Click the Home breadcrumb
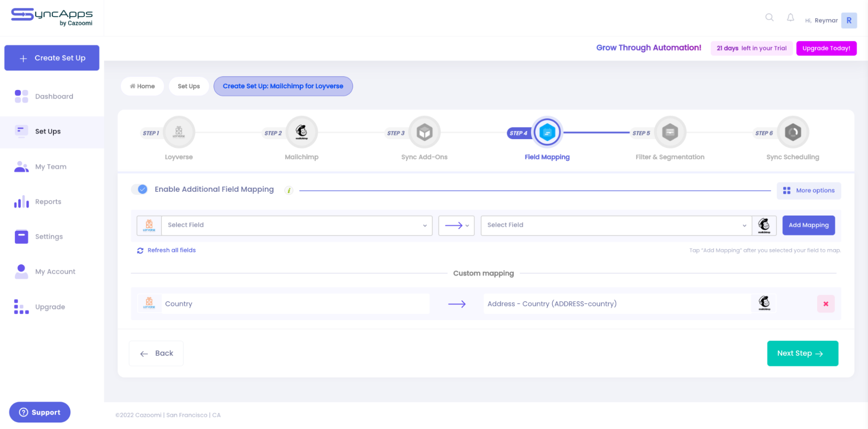868x429 pixels. click(142, 86)
